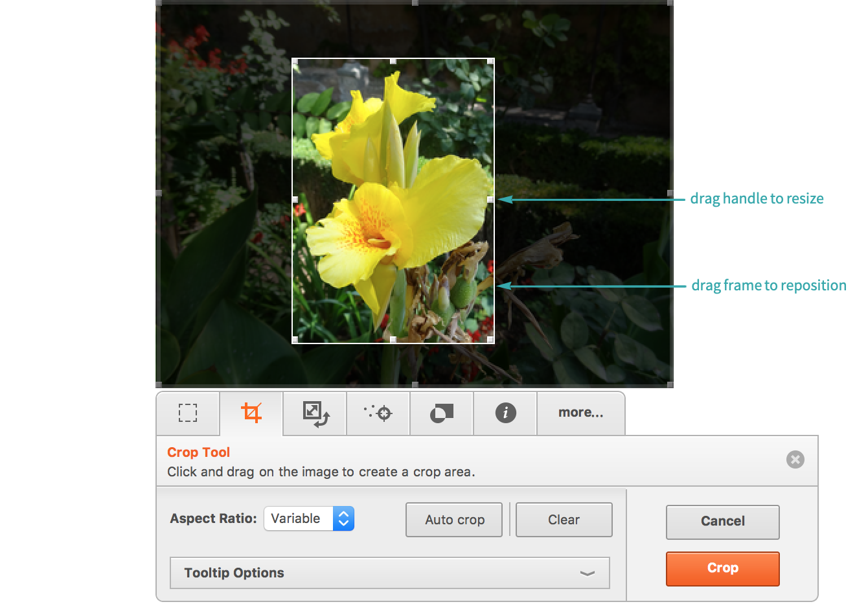Select the crosshair target tool

click(x=378, y=413)
